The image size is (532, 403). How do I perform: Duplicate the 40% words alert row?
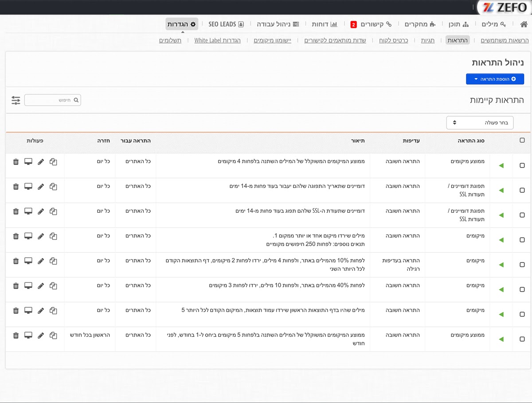[53, 286]
